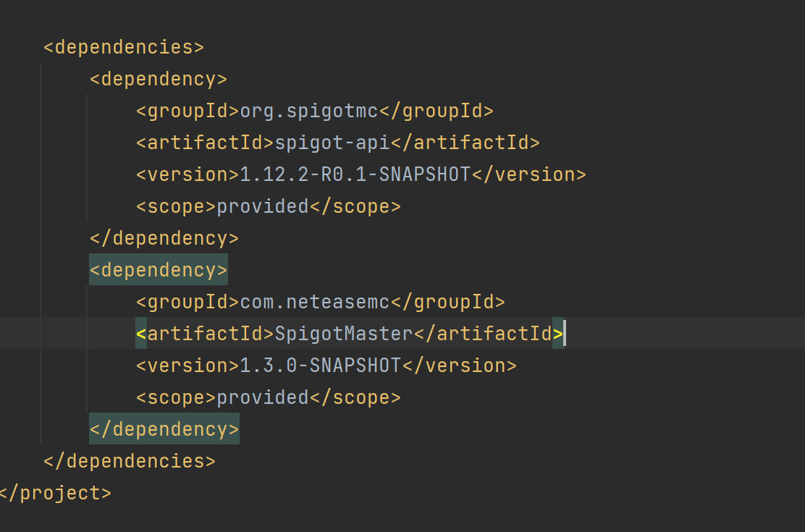The height and width of the screenshot is (532, 805).
Task: Click closing groupId tag after org.spigotmc
Action: [x=436, y=111]
